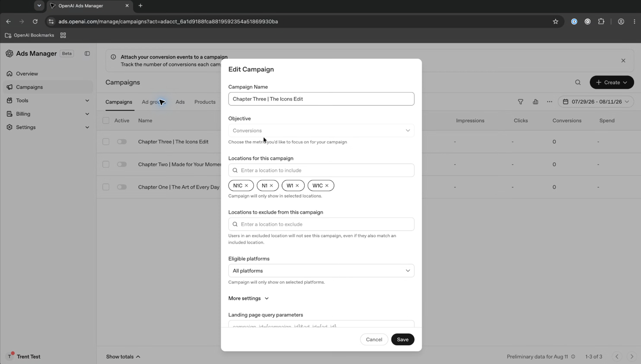This screenshot has width=641, height=364.
Task: Open the OpenAI Bookmarks folder
Action: click(x=29, y=35)
